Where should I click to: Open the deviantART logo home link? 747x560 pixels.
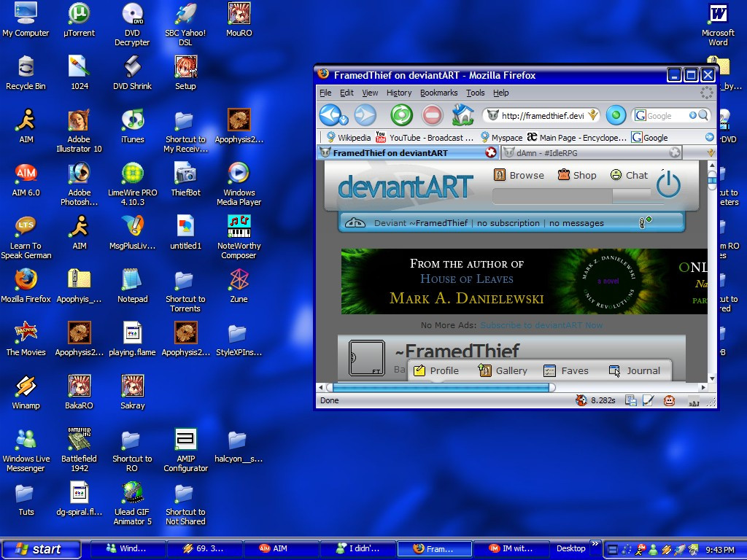(406, 187)
